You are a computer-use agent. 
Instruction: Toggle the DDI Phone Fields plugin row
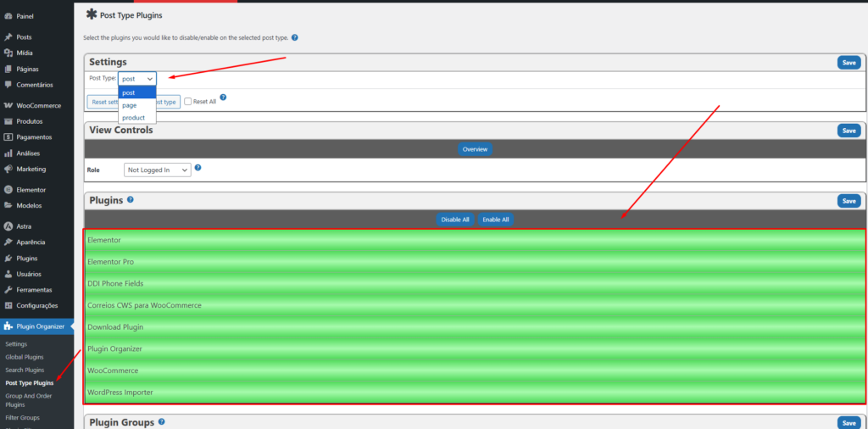(x=475, y=283)
